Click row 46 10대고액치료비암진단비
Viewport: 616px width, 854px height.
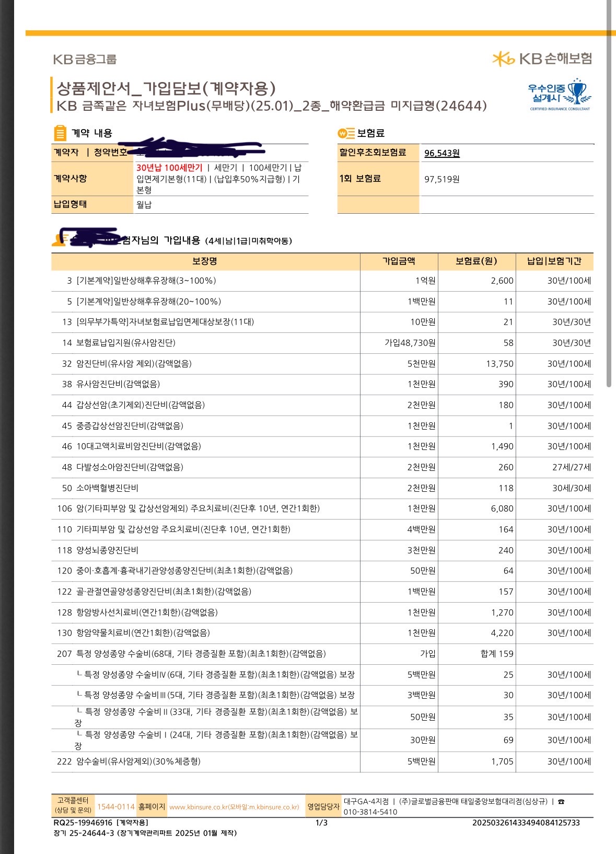point(322,446)
